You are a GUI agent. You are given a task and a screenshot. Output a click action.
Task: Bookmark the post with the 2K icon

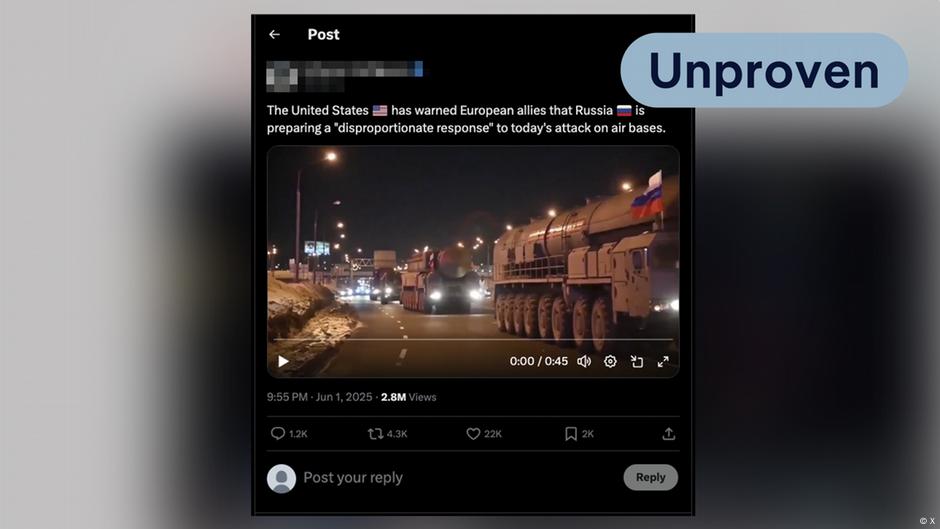pos(571,434)
